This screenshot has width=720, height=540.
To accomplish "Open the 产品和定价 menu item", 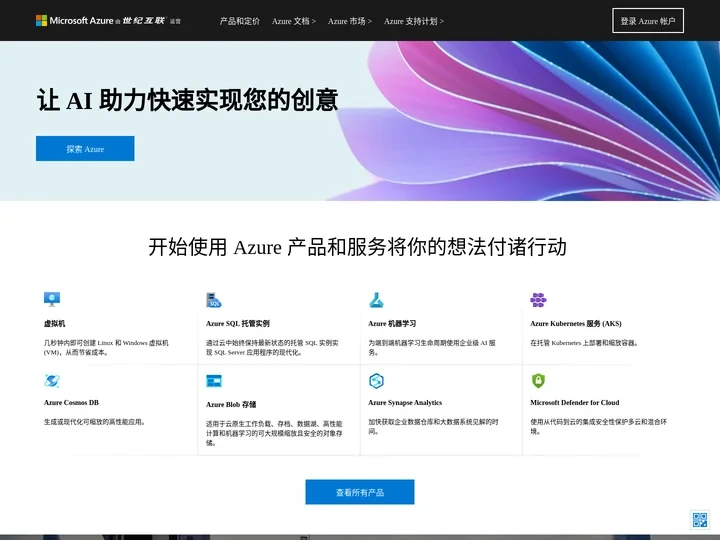I will click(240, 21).
